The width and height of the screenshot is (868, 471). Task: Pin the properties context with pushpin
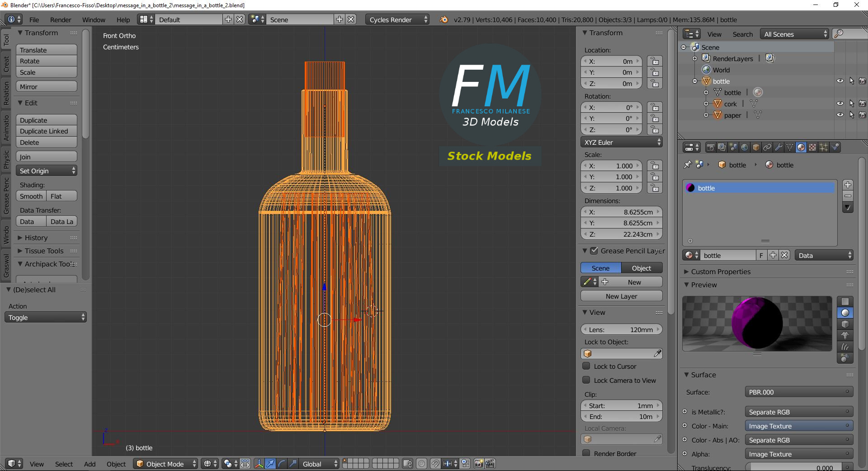688,165
